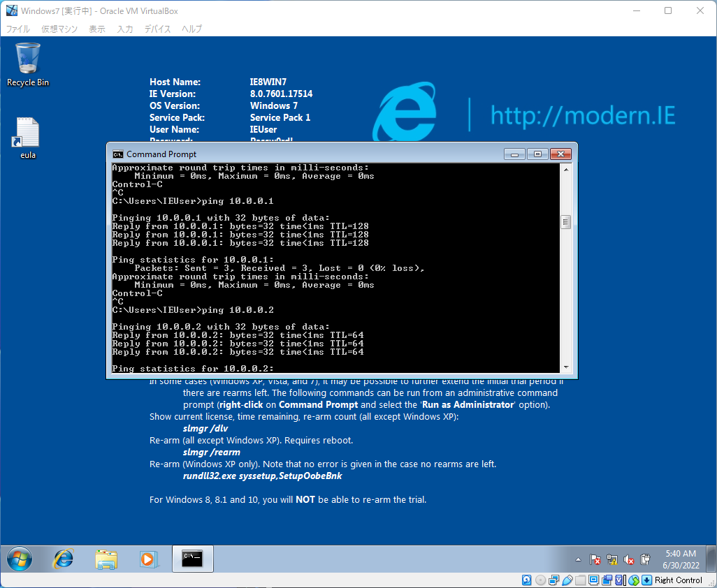Select the eula shortcut on the desktop
This screenshot has width=717, height=588.
[x=28, y=138]
